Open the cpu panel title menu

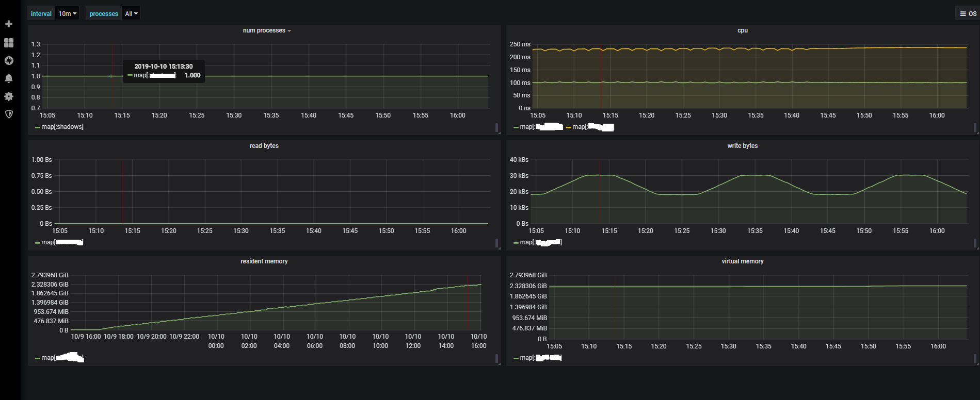point(742,30)
